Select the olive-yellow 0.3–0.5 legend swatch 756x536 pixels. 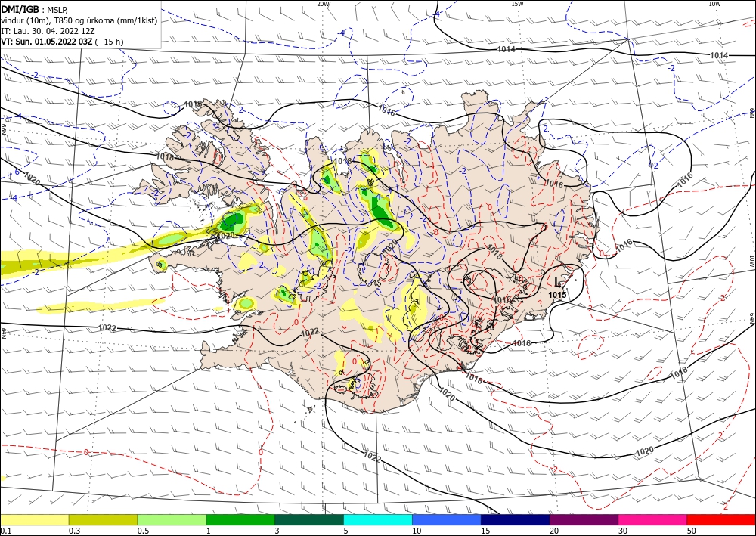point(103,519)
